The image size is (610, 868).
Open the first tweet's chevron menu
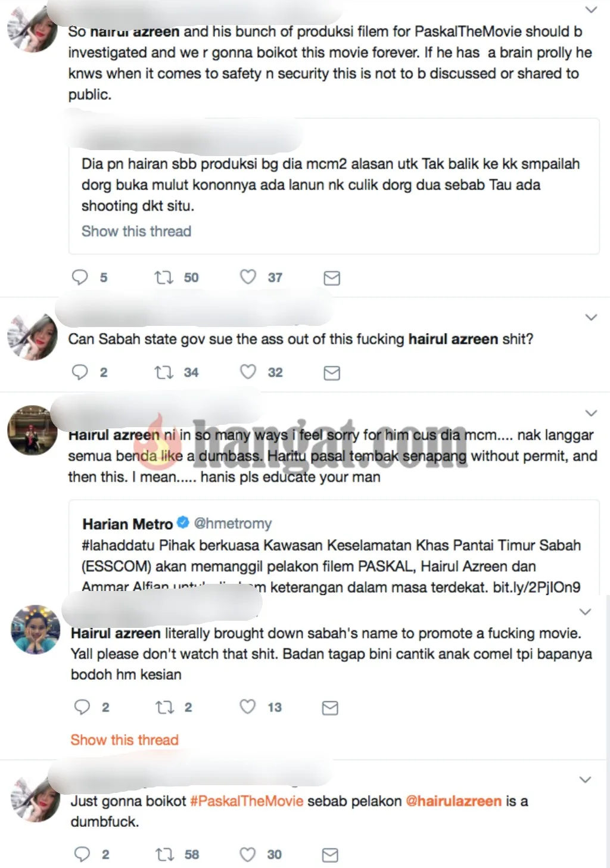coord(591,10)
